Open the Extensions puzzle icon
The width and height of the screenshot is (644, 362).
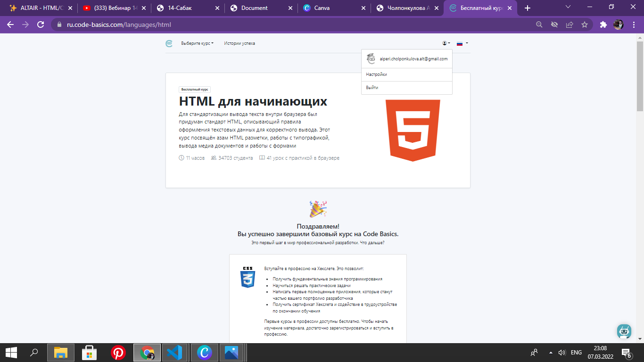click(603, 25)
